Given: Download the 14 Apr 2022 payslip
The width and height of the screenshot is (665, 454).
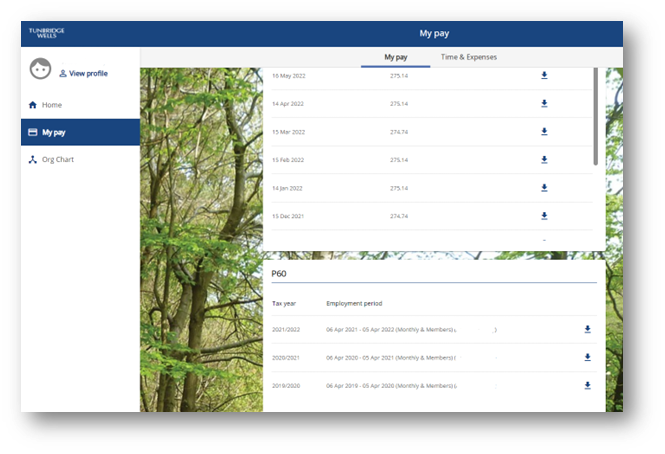Looking at the screenshot, I should tap(544, 104).
